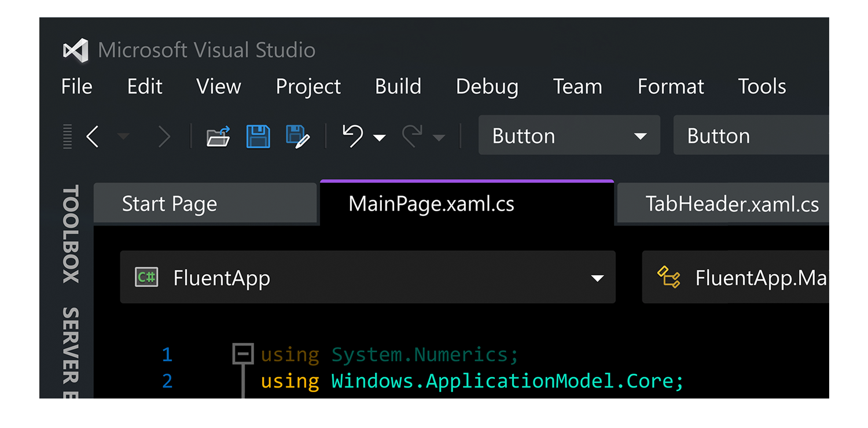The height and width of the screenshot is (428, 868).
Task: Click the Save All icon
Action: point(299,136)
